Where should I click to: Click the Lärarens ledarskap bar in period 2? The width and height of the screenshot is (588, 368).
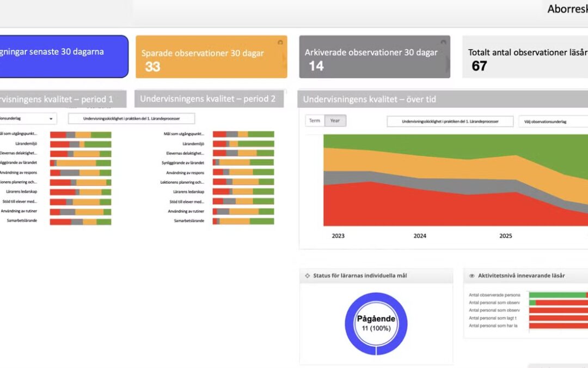(243, 192)
